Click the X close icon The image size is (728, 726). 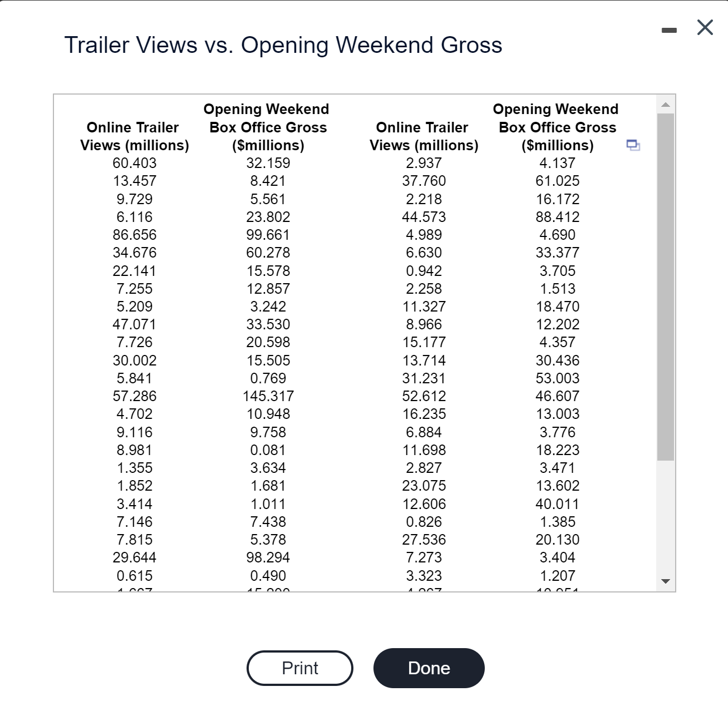pyautogui.click(x=704, y=27)
